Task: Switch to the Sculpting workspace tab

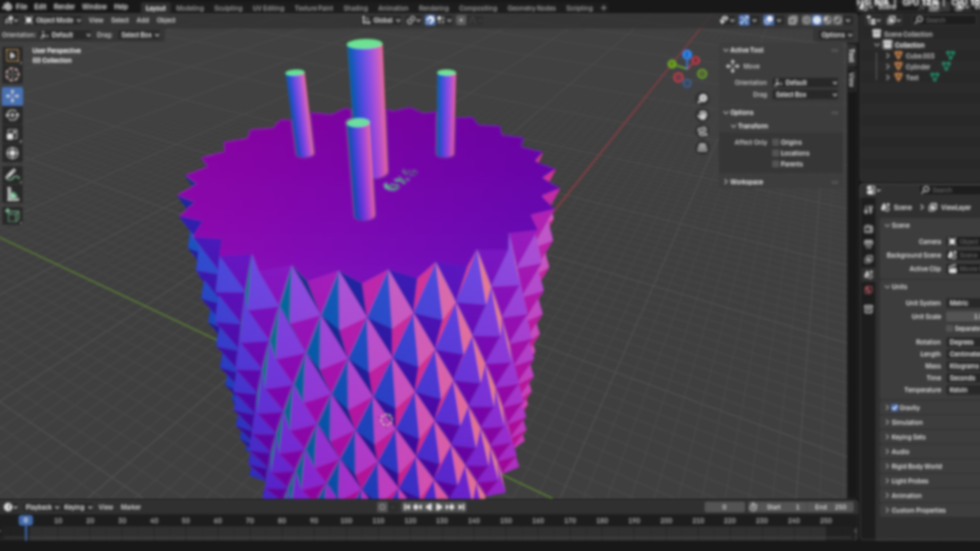Action: [228, 8]
